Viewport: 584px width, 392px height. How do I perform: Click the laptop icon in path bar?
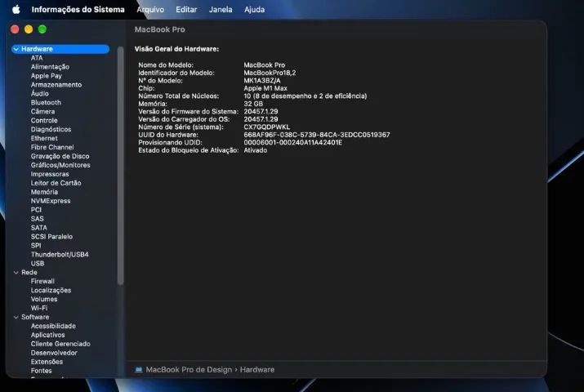[x=139, y=370]
